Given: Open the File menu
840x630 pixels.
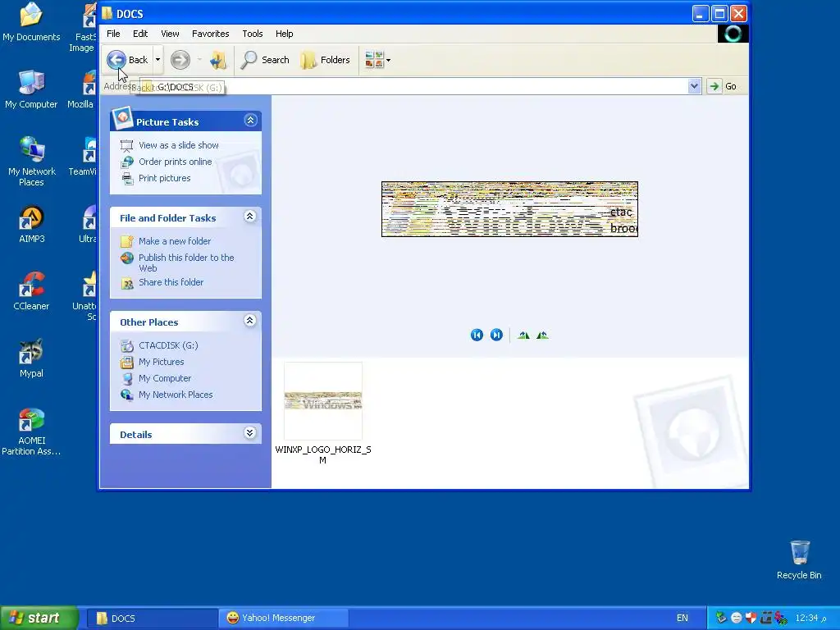Looking at the screenshot, I should [x=113, y=34].
